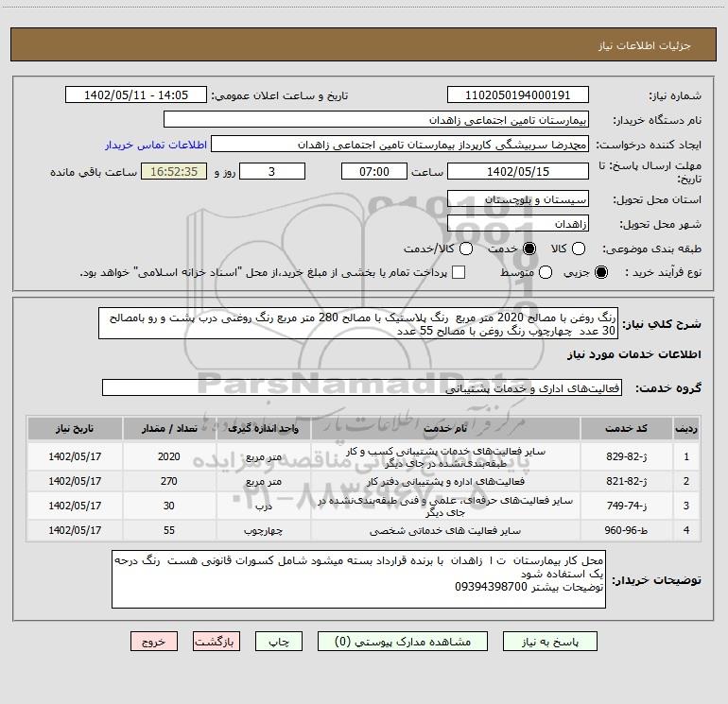The image size is (728, 704).
Task: Click the تاریخ نیاز column header
Action: point(75,428)
